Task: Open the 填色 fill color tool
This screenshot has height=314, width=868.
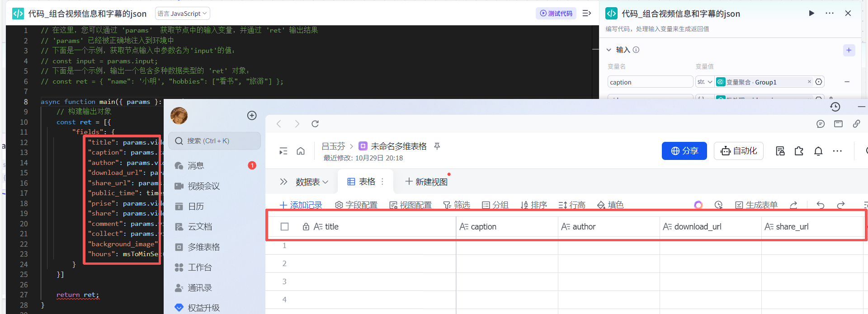Action: pos(610,205)
